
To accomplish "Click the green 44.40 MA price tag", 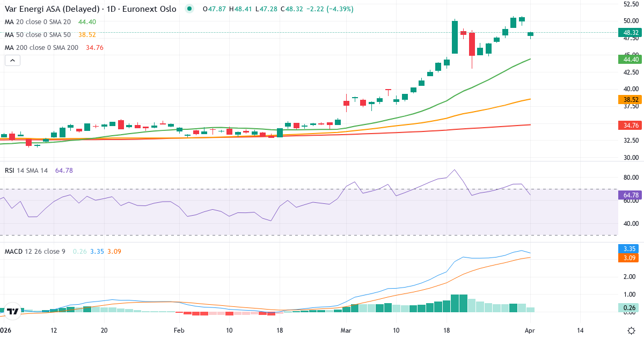I will coord(629,59).
